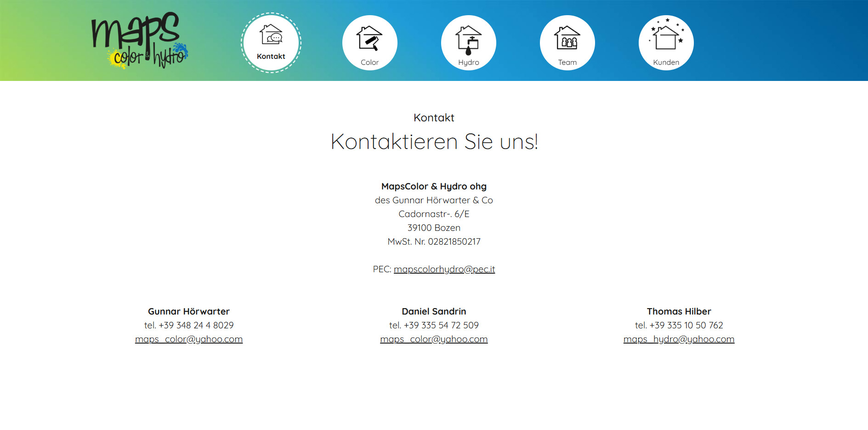868x430 pixels.
Task: Click Gunnar Hörwarter's yahoo email link
Action: 189,339
